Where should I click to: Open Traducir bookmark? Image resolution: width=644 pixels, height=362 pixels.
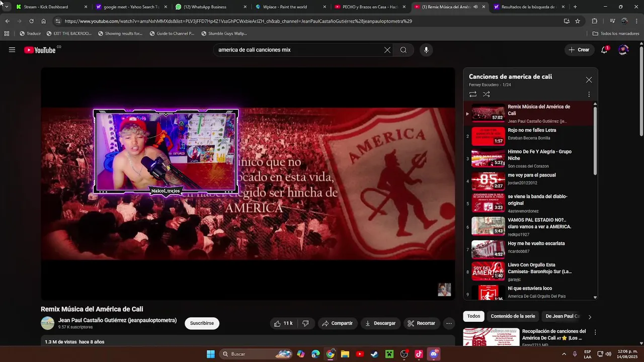(x=30, y=34)
